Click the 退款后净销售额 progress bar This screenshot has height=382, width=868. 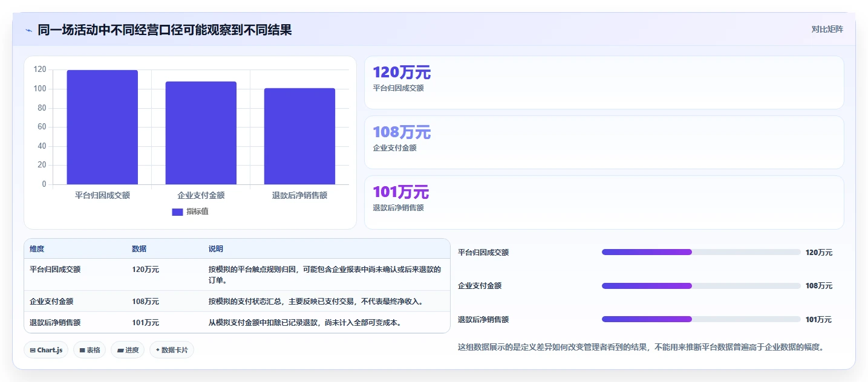pyautogui.click(x=701, y=319)
